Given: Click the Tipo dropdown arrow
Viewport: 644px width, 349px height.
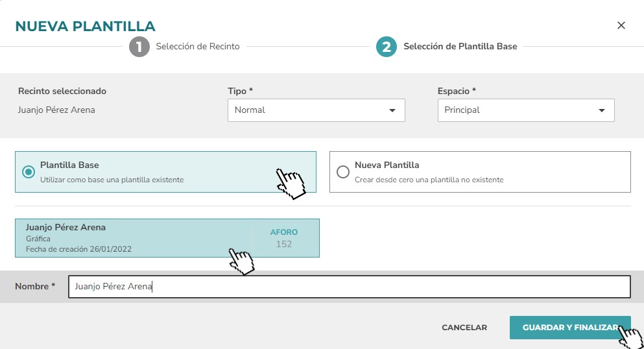Looking at the screenshot, I should click(x=392, y=110).
